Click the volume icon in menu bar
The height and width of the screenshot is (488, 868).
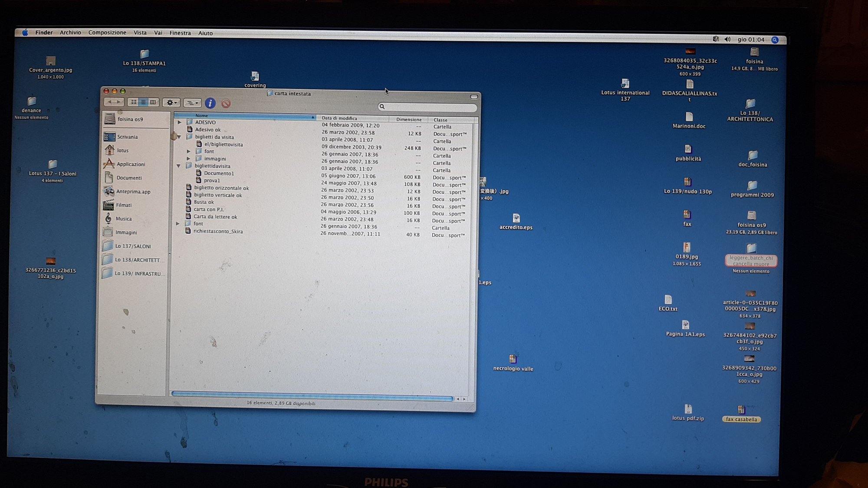[x=727, y=39]
